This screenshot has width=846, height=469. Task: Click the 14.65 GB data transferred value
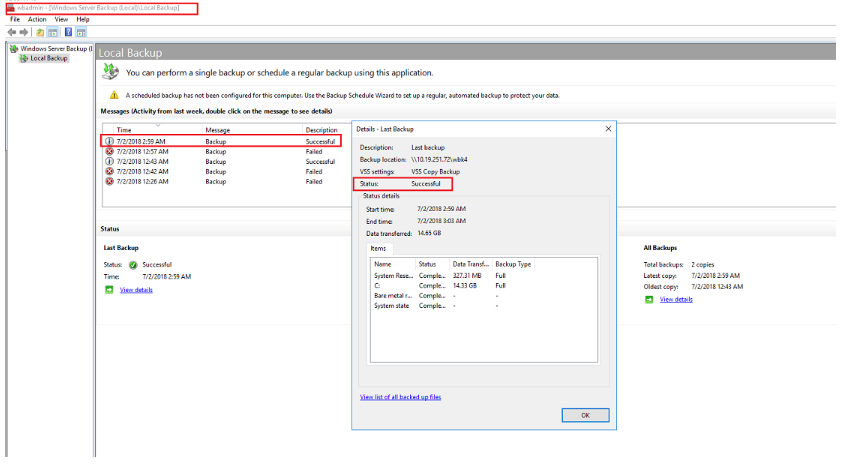click(429, 233)
